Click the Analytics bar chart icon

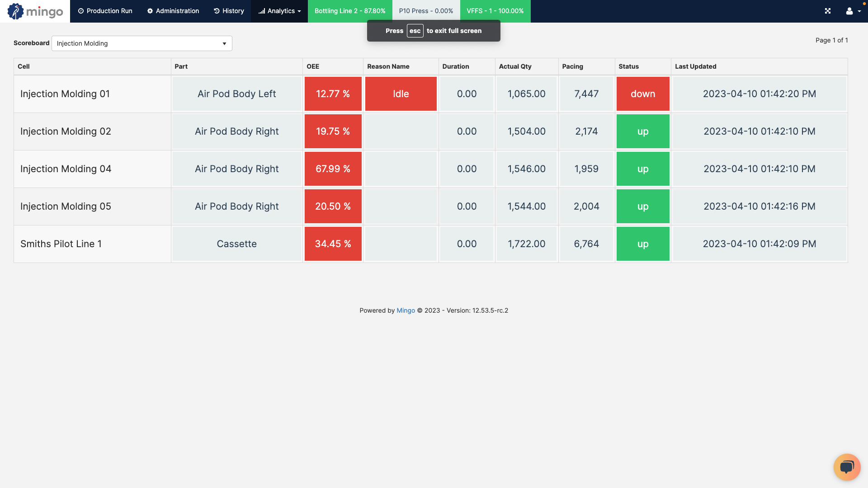pos(261,11)
